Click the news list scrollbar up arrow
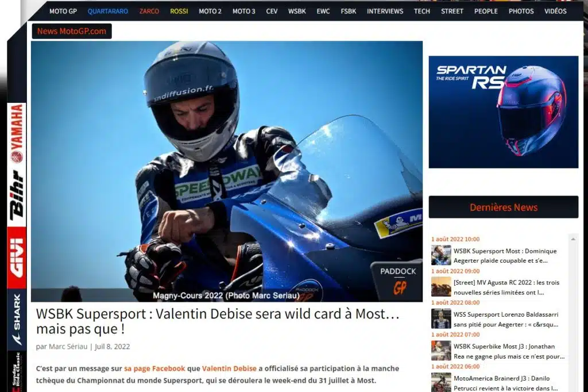This screenshot has height=392, width=588. 572,239
